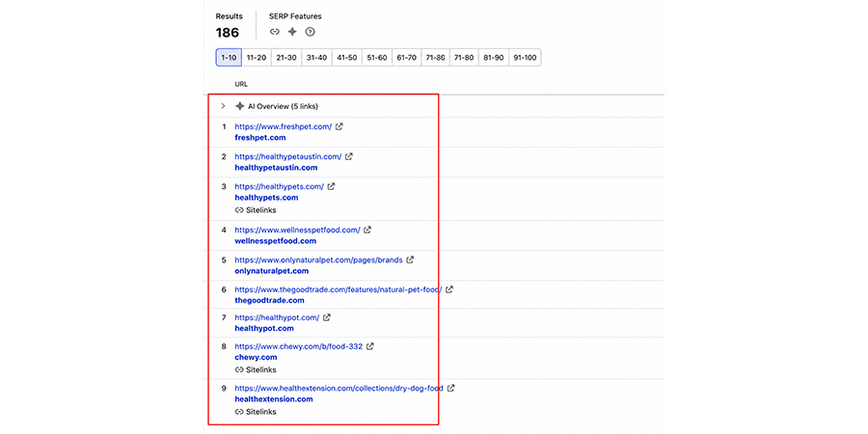868x434 pixels.
Task: Open external link icon for onlynaturalpet.com URL
Action: coord(410,259)
